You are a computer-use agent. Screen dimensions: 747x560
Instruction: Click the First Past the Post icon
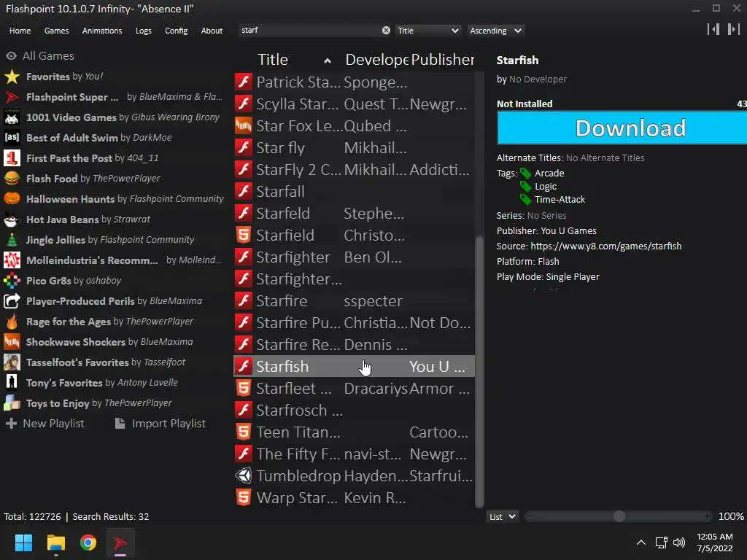pos(12,158)
